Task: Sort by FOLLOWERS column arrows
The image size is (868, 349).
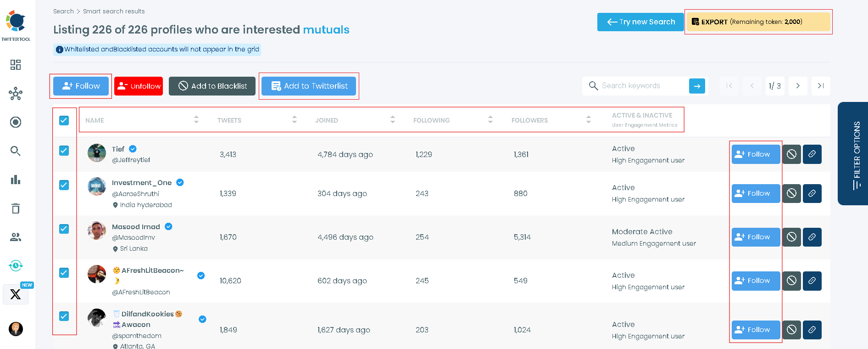Action: coord(589,120)
